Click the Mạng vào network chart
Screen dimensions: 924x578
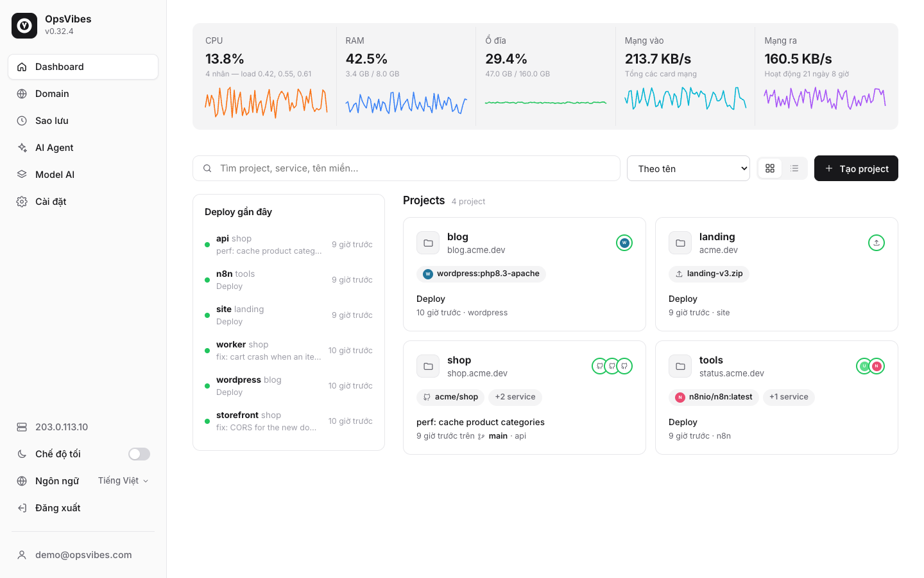point(685,98)
